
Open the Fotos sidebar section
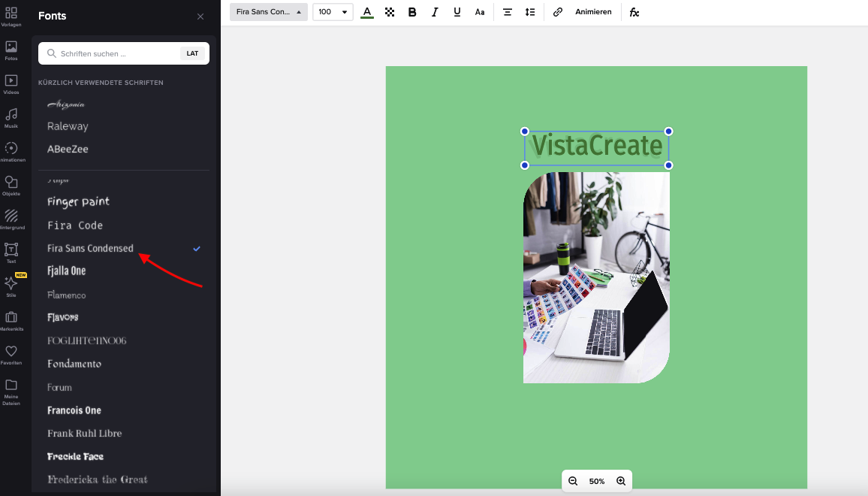point(11,50)
